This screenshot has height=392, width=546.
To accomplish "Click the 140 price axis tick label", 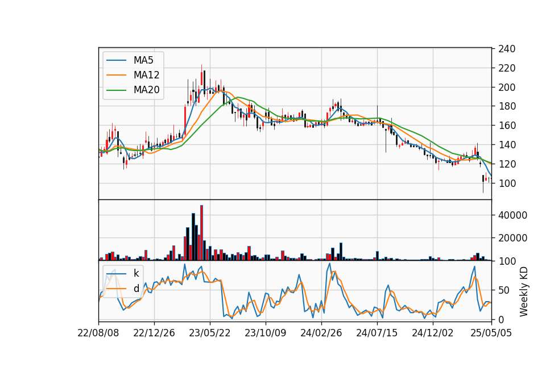I will pos(507,145).
